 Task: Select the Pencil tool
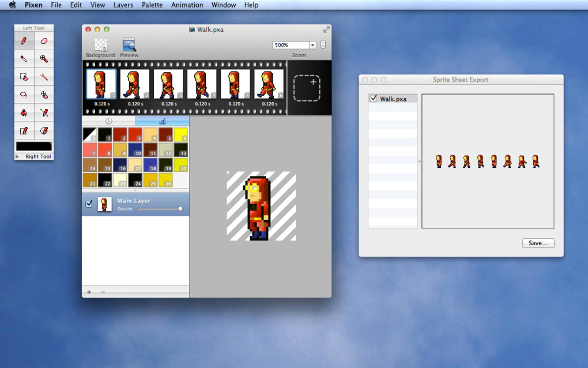[x=24, y=41]
